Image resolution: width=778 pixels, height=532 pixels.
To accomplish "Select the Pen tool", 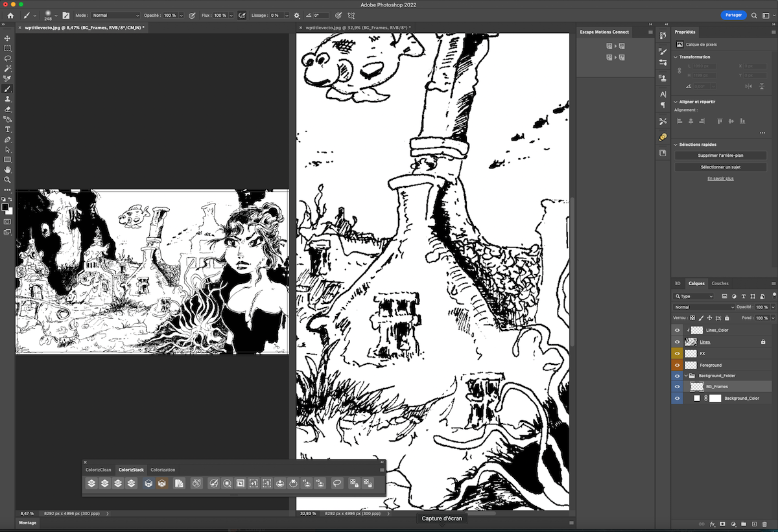I will click(x=8, y=139).
